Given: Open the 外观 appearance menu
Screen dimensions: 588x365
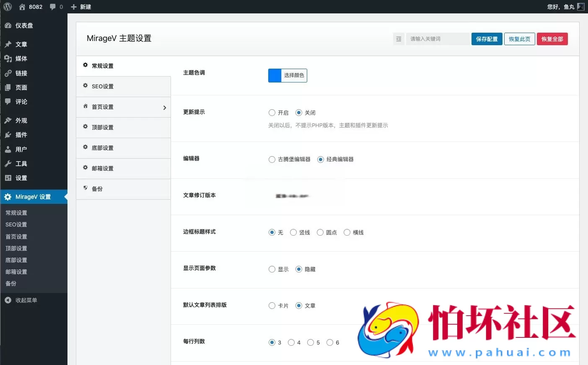Looking at the screenshot, I should [x=21, y=120].
